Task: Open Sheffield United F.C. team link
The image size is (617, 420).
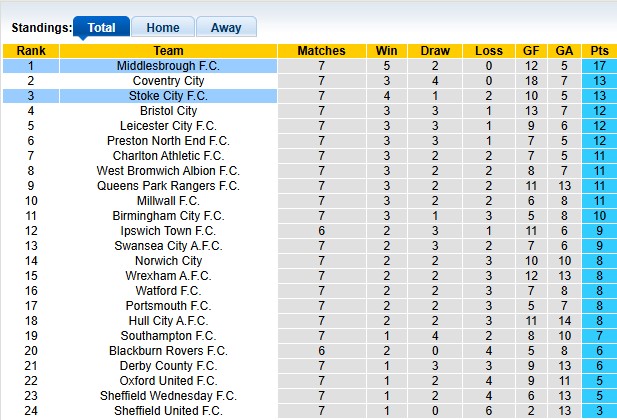Action: pyautogui.click(x=168, y=411)
